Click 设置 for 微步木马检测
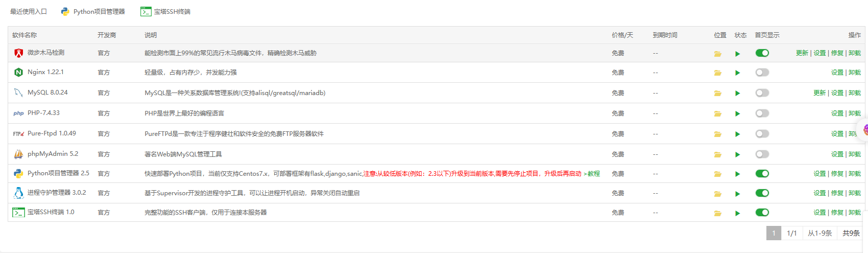 coord(819,53)
